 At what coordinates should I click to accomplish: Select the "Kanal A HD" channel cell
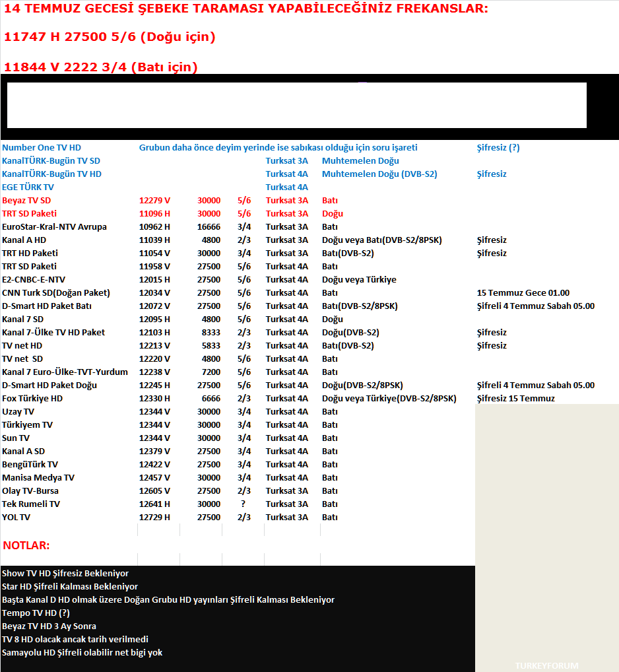(24, 240)
